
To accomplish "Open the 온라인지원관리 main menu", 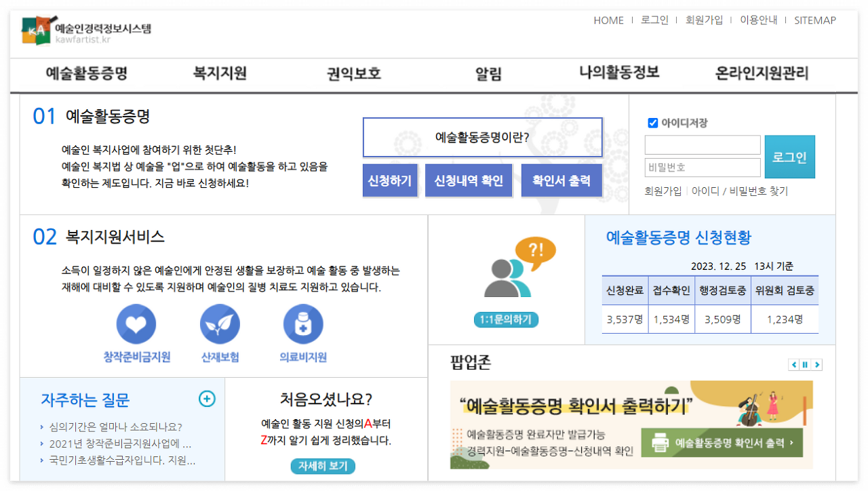I will [x=762, y=73].
